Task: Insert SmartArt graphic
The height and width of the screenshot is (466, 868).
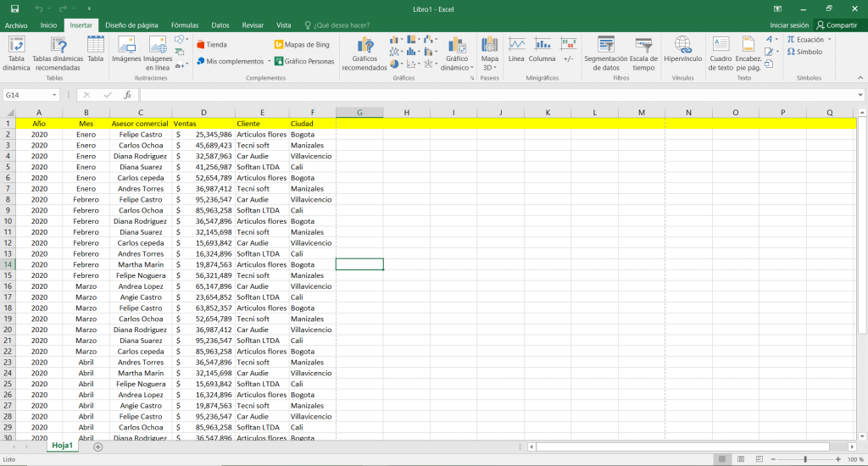Action: (180, 52)
